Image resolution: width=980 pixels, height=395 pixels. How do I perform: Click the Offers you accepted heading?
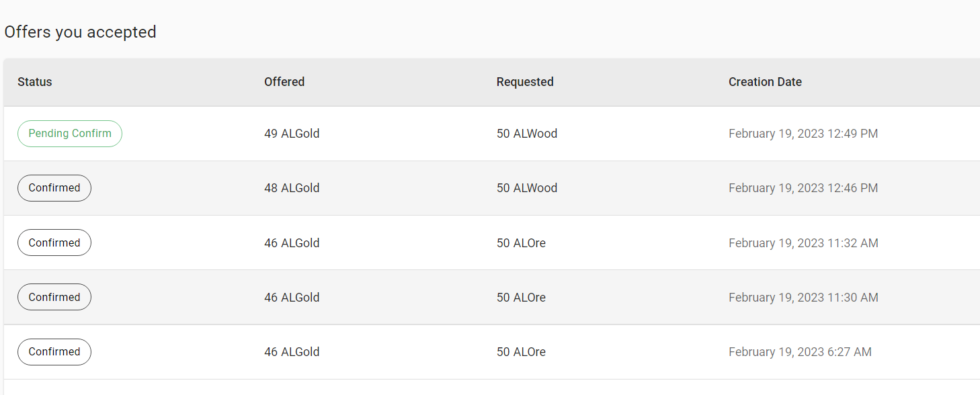tap(80, 32)
